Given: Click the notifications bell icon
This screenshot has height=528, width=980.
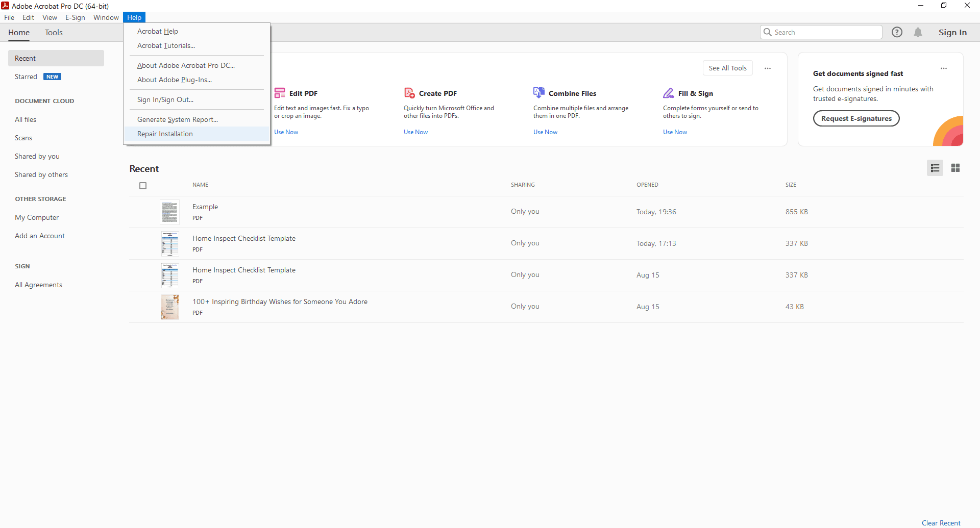Looking at the screenshot, I should (918, 32).
